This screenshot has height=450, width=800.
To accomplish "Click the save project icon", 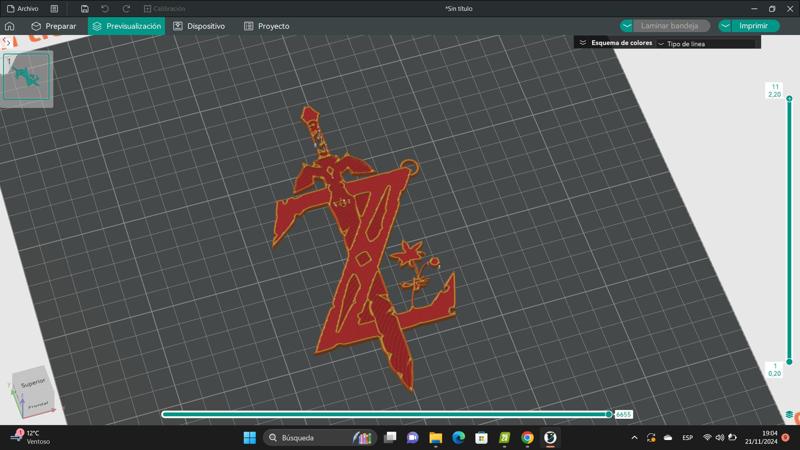I will pyautogui.click(x=85, y=9).
